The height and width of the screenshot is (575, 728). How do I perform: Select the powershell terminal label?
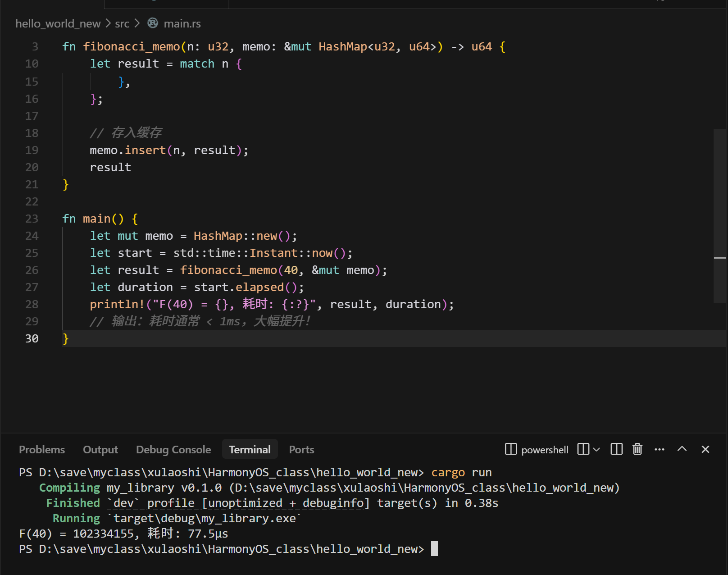click(x=545, y=450)
